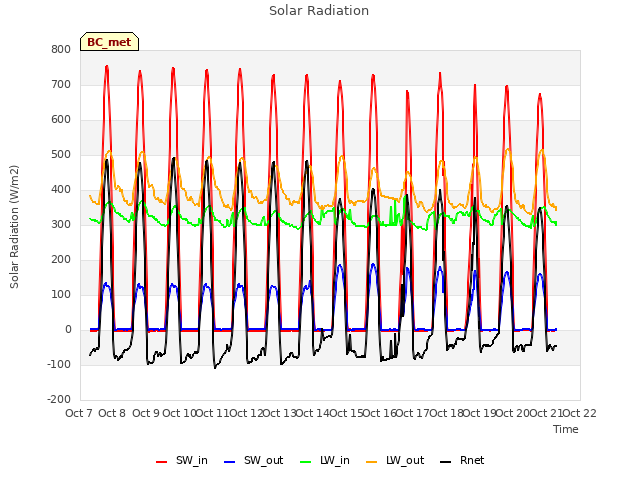Image resolution: width=640 pixels, height=480 pixels.
Task: Click the Solar Radiation (W/m2) y-axis label
Action: (x=14, y=227)
